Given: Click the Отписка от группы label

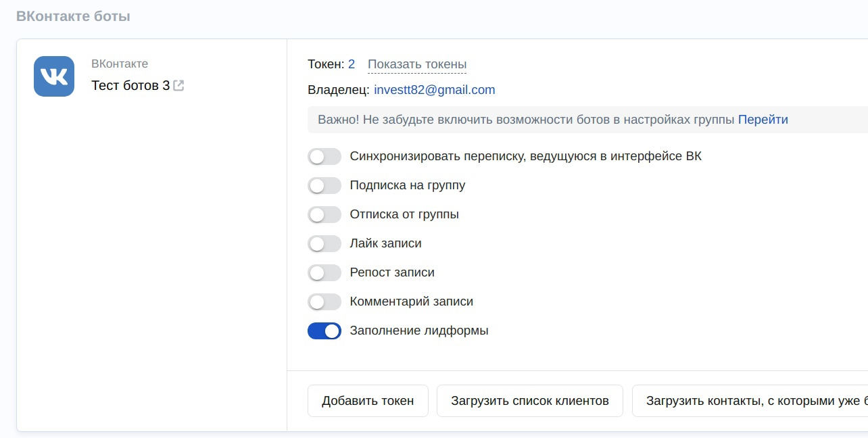Looking at the screenshot, I should pos(404,214).
